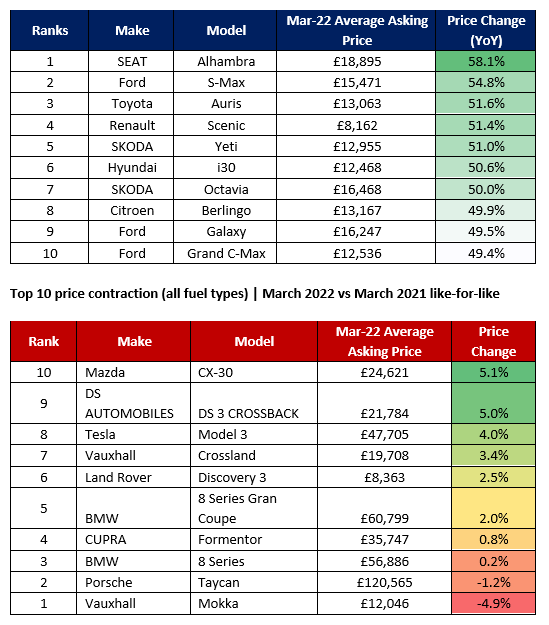The height and width of the screenshot is (625, 549).
Task: Select the Price Change (YoY) header
Action: [486, 31]
